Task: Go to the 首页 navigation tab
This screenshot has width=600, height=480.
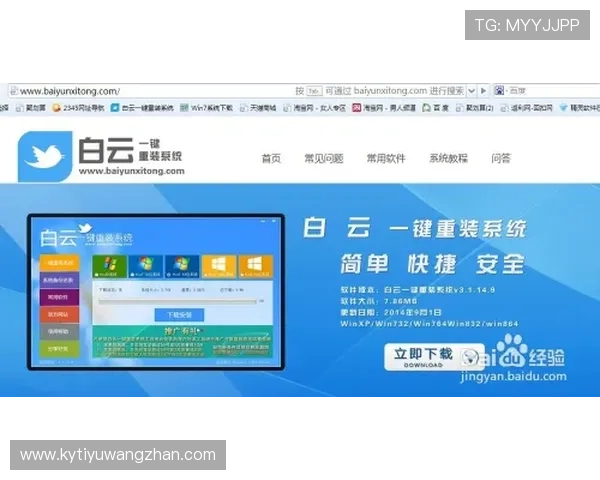Action: 271,158
